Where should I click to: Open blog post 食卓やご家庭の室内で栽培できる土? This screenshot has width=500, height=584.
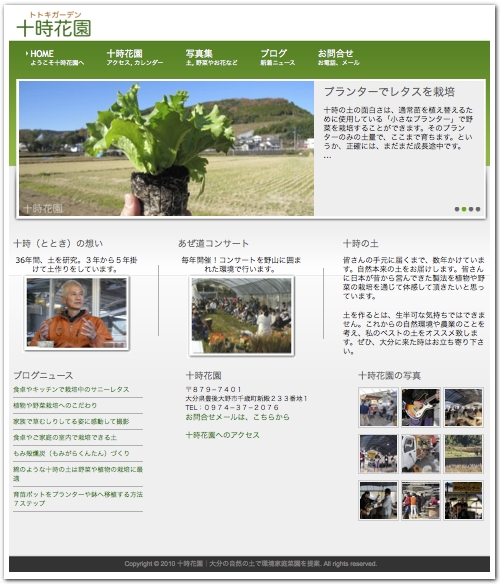[x=65, y=437]
